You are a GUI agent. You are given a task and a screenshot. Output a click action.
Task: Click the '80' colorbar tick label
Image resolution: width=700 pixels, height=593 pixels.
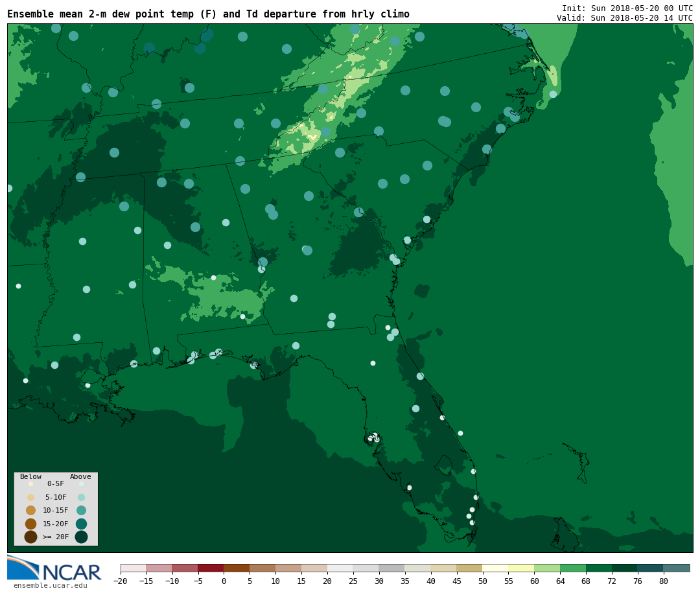point(664,581)
